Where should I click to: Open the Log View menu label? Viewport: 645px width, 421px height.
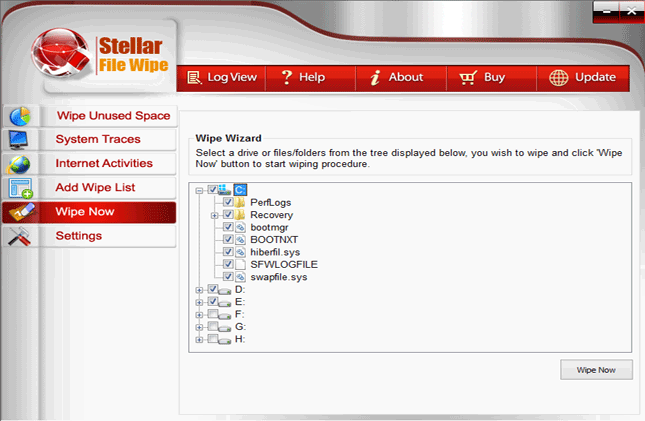(x=232, y=77)
